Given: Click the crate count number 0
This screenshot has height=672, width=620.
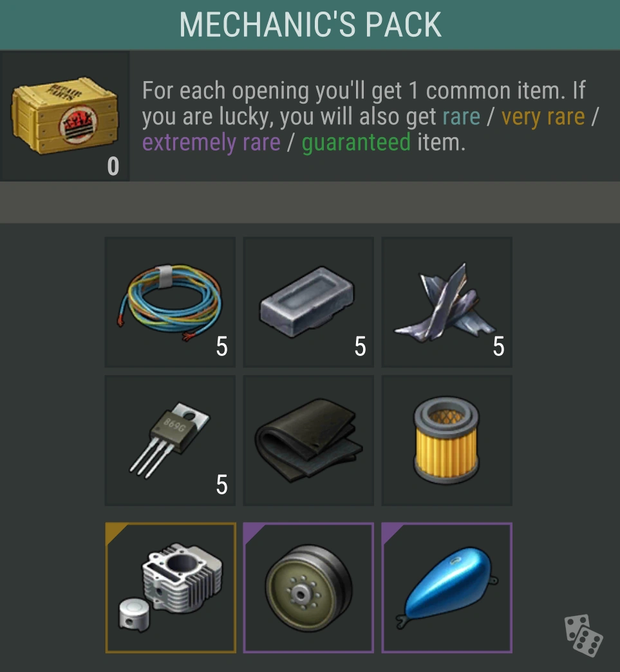Looking at the screenshot, I should (x=113, y=166).
